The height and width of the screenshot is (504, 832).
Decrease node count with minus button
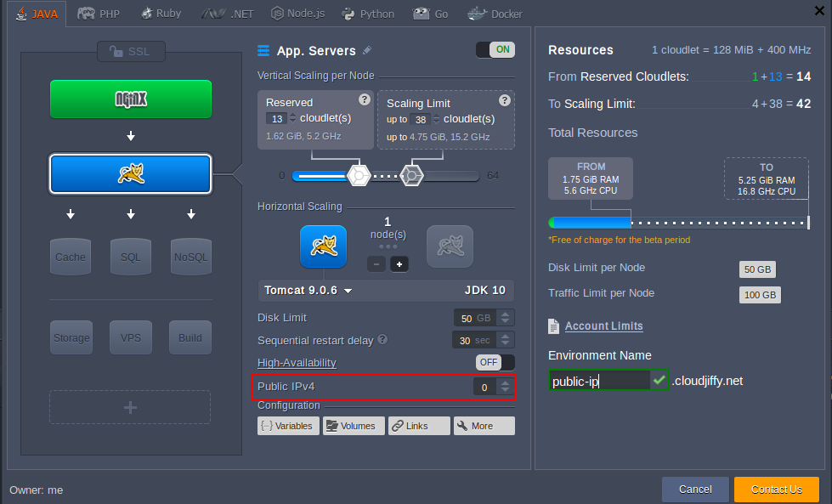click(x=376, y=263)
